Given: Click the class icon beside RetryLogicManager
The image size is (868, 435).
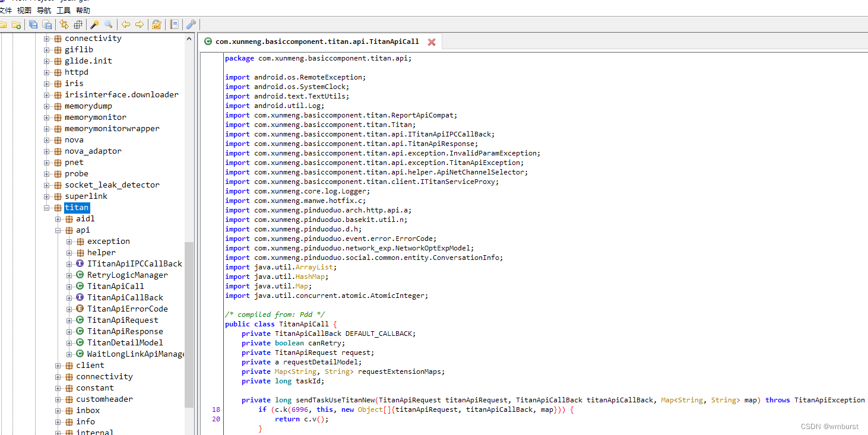Looking at the screenshot, I should (x=80, y=275).
